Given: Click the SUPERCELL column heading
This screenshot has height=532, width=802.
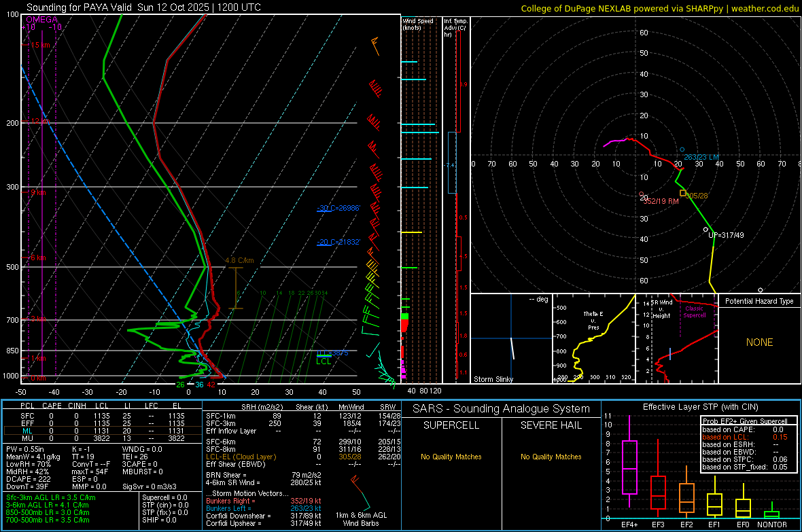Looking at the screenshot, I should tap(451, 425).
